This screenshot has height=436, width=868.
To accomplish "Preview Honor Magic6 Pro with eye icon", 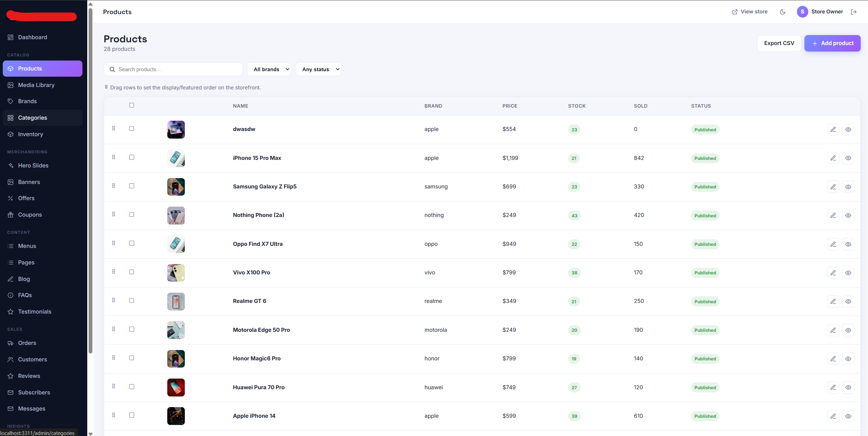I will coord(848,359).
